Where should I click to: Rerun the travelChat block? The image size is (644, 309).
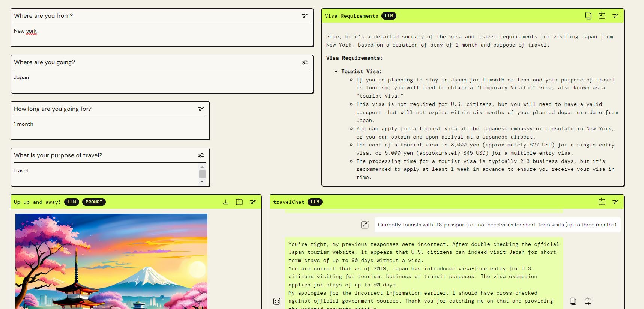[x=602, y=202]
